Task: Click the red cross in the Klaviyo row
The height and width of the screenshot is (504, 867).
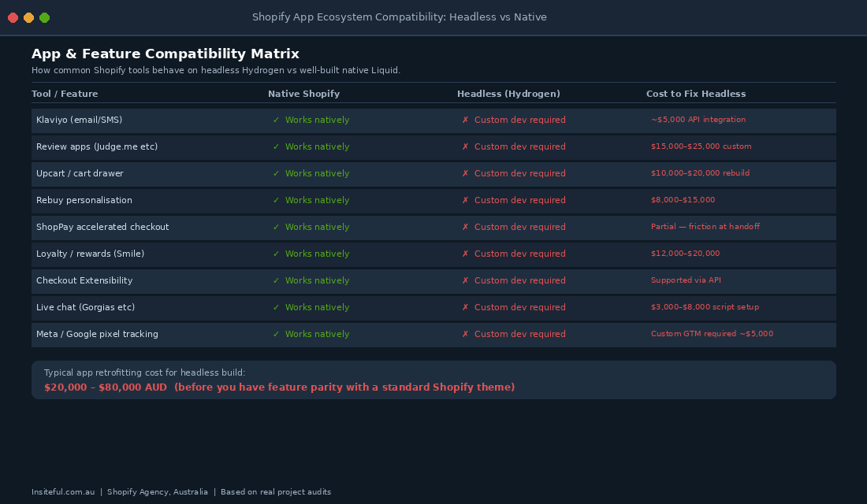Action: [465, 120]
